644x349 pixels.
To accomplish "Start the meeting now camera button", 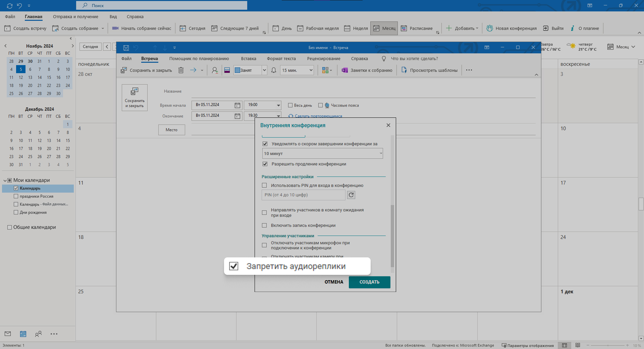I will pos(115,28).
